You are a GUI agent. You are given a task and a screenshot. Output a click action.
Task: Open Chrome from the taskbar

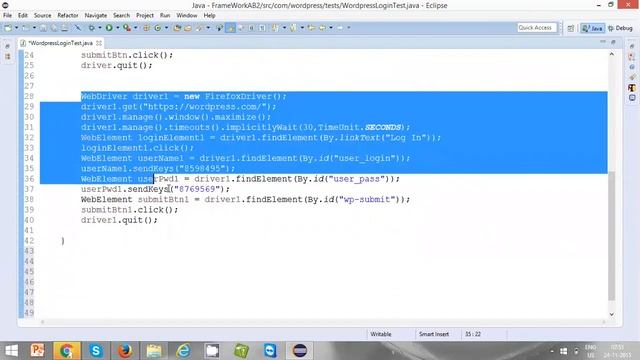point(67,351)
